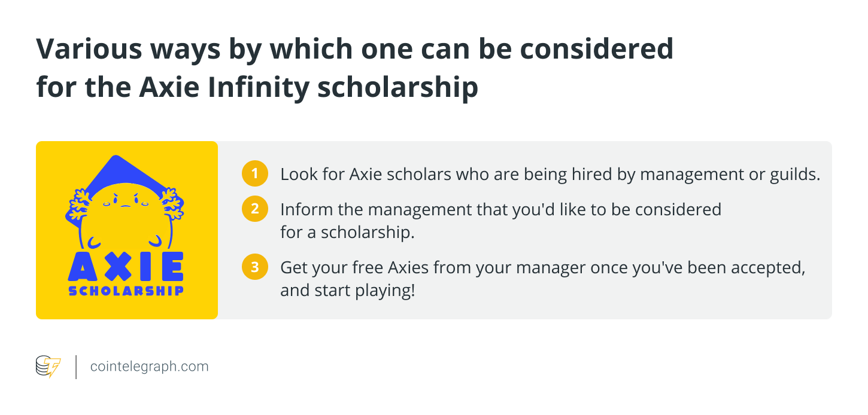The width and height of the screenshot is (868, 415).
Task: Click the SCHOLARSHIP text under AXIE
Action: point(126,291)
